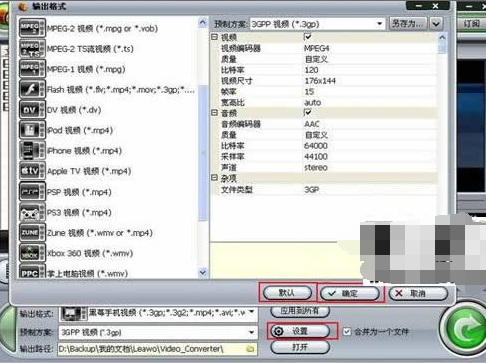Choose the DV video (*.dv) icon
The width and height of the screenshot is (486, 363).
pyautogui.click(x=32, y=110)
